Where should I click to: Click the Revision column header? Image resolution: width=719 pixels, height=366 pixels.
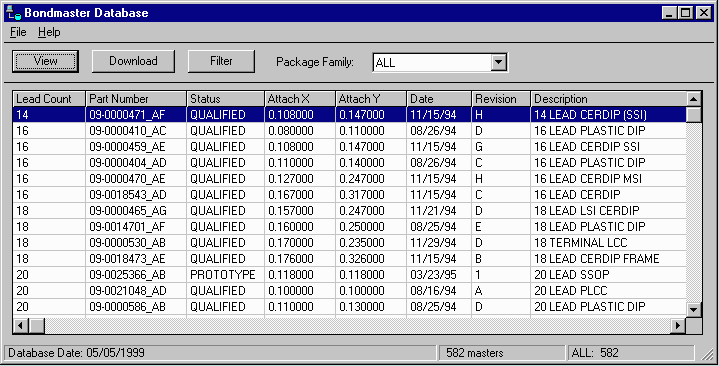[x=501, y=99]
